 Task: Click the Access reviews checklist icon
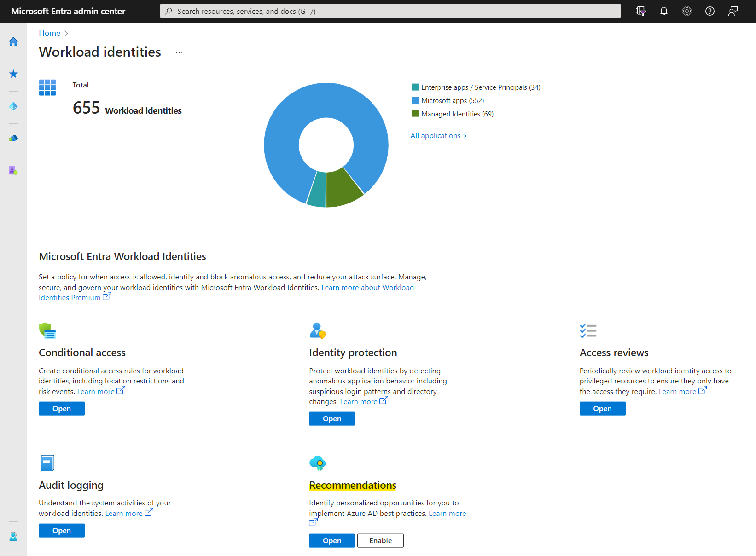pyautogui.click(x=588, y=330)
